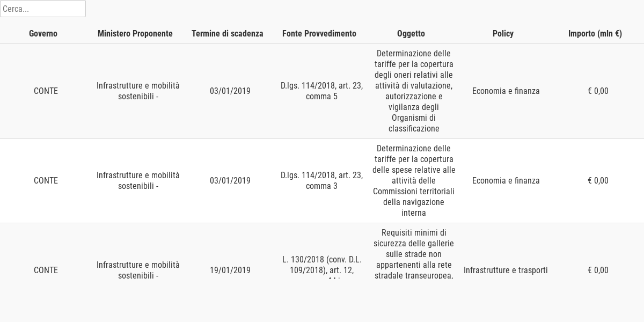This screenshot has height=322, width=644.
Task: Select the Commissioni territoriali navigazione description
Action: click(x=414, y=181)
